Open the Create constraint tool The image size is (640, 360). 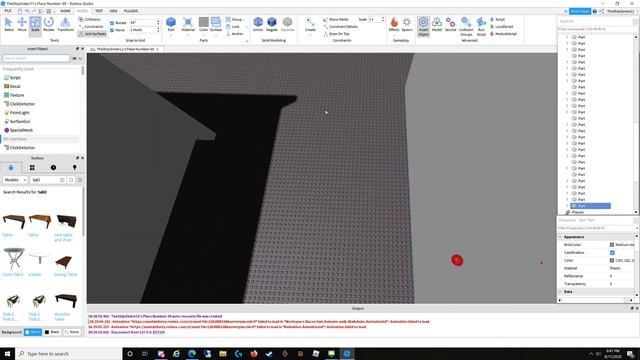point(310,24)
